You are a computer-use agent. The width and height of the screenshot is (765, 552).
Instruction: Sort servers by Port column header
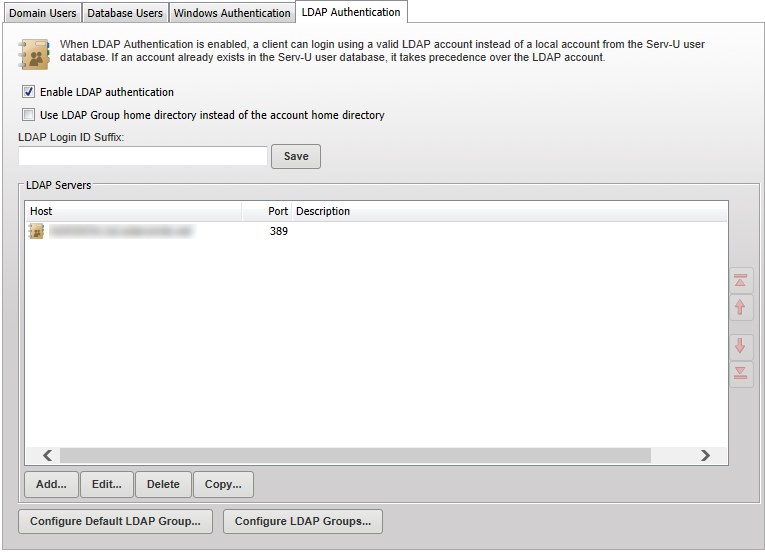267,211
